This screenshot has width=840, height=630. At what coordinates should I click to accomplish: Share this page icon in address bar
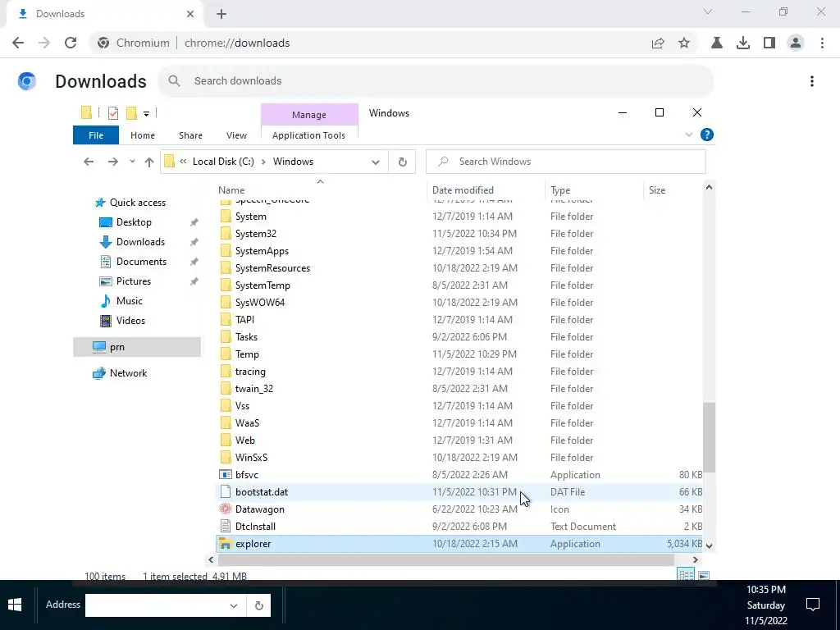(658, 43)
